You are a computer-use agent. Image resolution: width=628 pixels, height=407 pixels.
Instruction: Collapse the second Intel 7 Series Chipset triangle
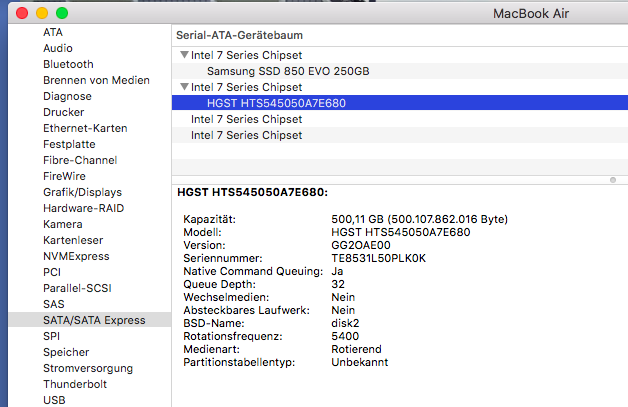click(x=184, y=87)
